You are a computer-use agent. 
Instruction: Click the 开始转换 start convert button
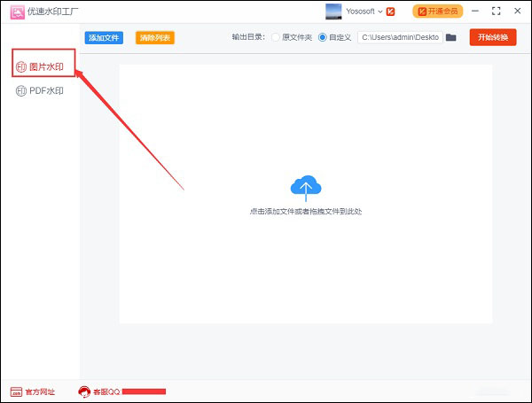coord(493,37)
